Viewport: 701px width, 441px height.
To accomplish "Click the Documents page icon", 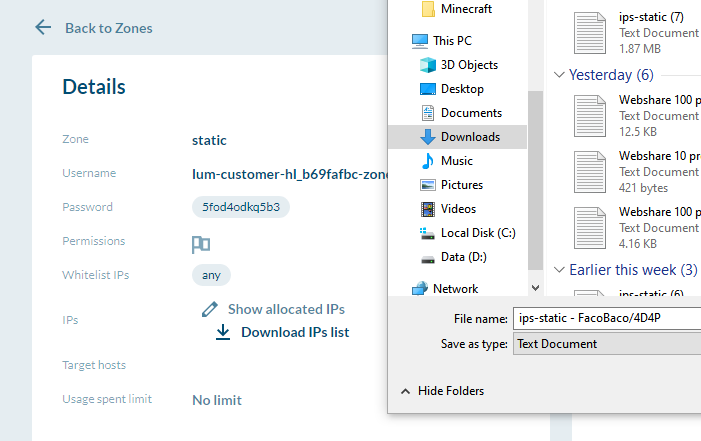I will (428, 113).
